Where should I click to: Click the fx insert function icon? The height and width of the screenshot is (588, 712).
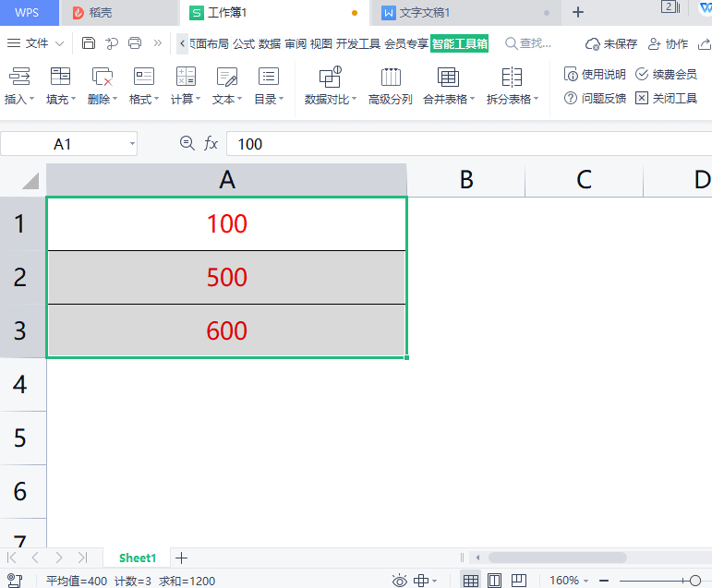pyautogui.click(x=211, y=143)
